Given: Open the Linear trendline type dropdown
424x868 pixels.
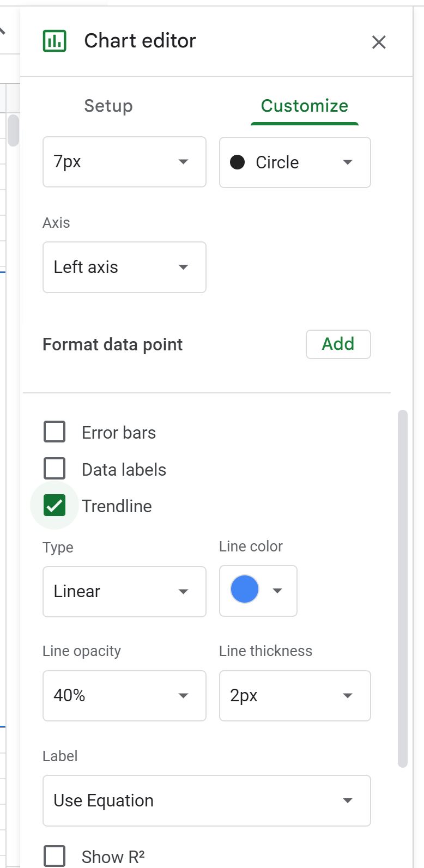Looking at the screenshot, I should 124,591.
